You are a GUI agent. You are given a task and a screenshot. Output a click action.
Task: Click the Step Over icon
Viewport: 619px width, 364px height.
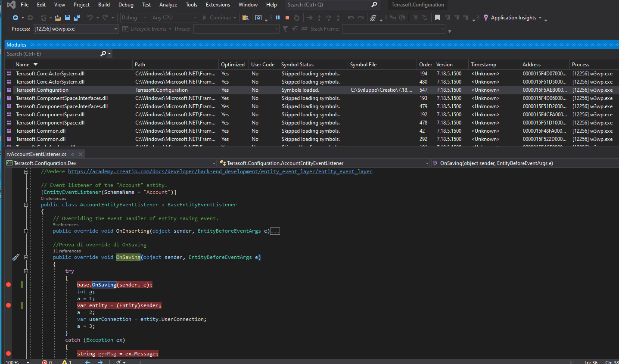tap(329, 18)
